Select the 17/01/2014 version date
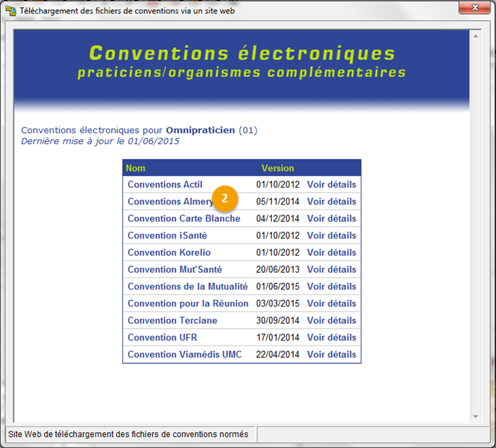496x448 pixels. pos(278,338)
